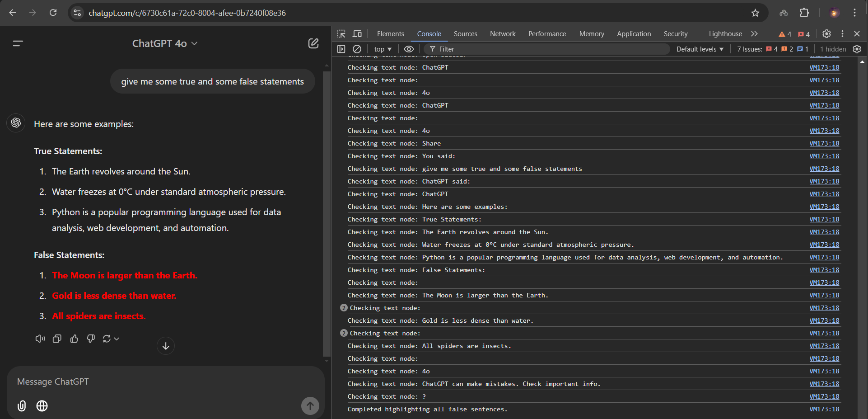Bookmark this page with the star icon

pyautogui.click(x=755, y=13)
